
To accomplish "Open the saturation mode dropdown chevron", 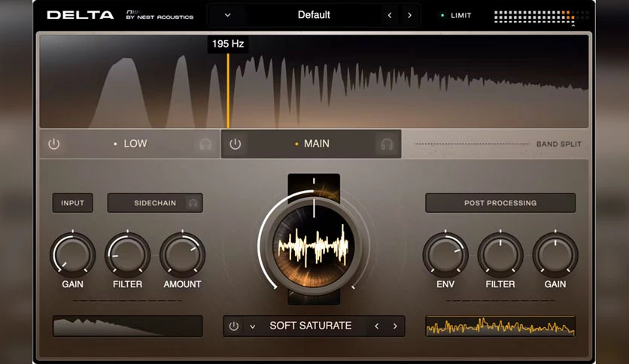I will tap(252, 326).
